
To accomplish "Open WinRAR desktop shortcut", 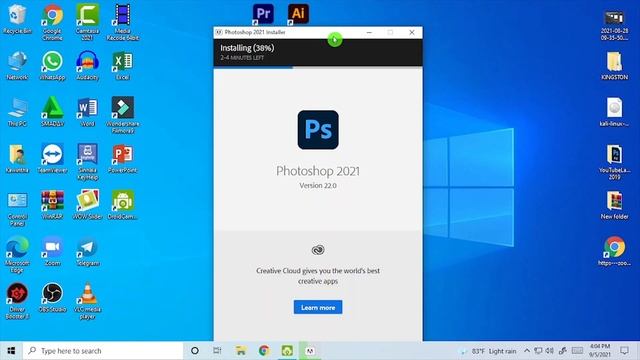I will tap(52, 205).
